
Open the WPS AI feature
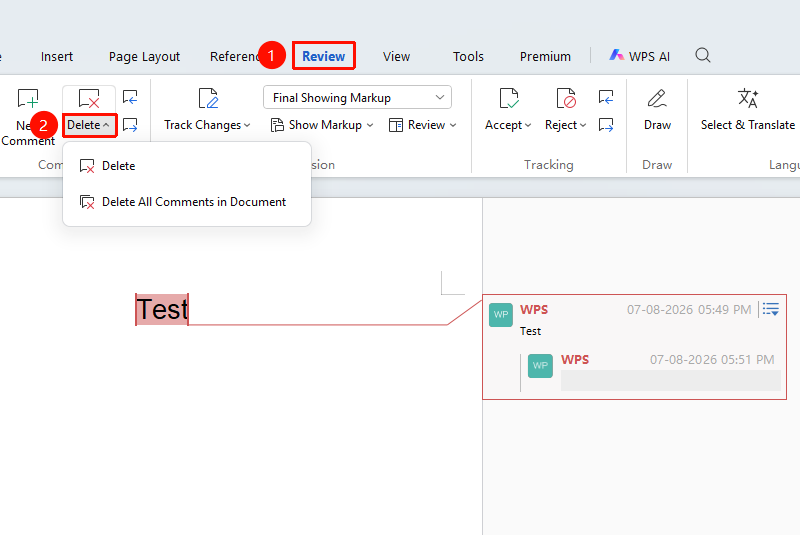click(639, 56)
